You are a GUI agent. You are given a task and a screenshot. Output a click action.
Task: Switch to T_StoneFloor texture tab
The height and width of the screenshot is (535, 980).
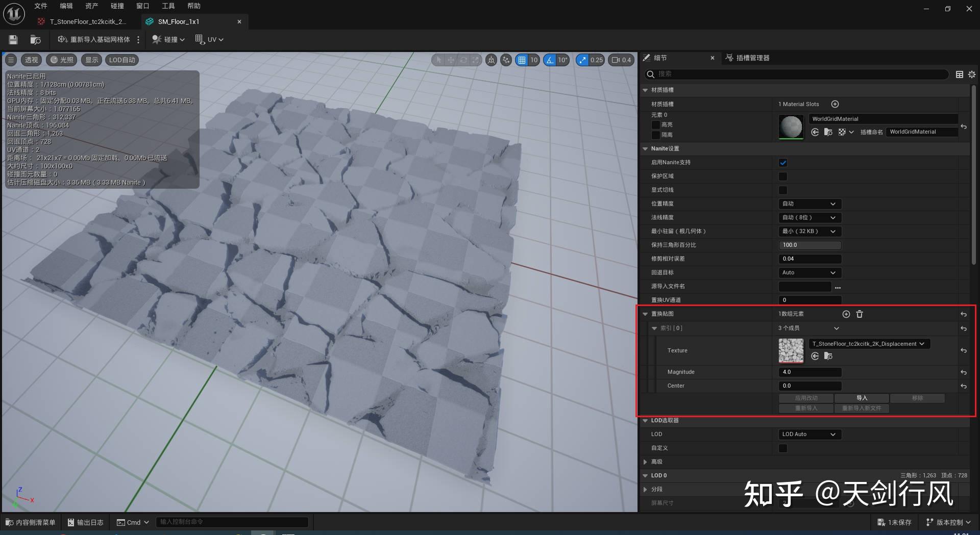87,22
